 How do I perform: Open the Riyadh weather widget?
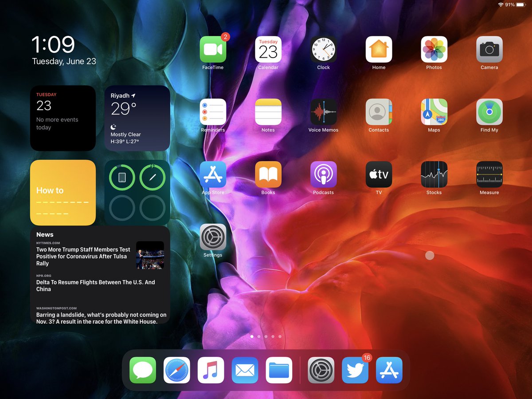click(x=137, y=119)
